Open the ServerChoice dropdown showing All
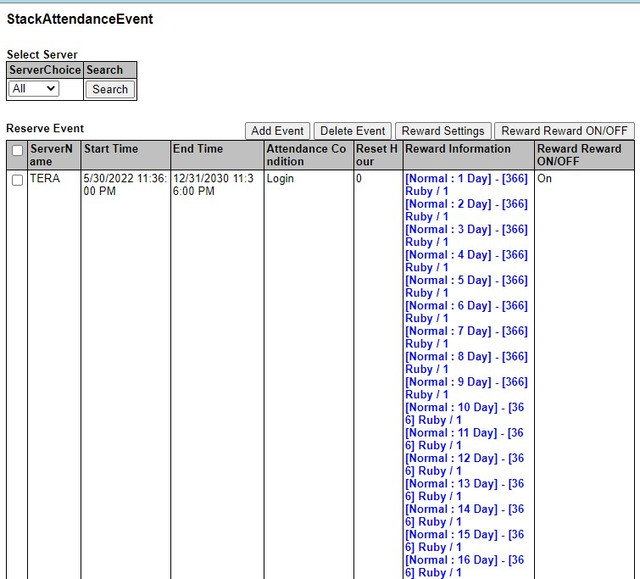The image size is (640, 579). tap(33, 89)
